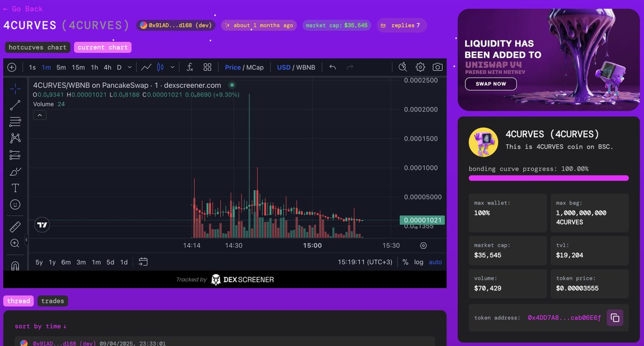644x346 pixels.
Task: Select the crosshair cursor tool
Action: pos(15,89)
